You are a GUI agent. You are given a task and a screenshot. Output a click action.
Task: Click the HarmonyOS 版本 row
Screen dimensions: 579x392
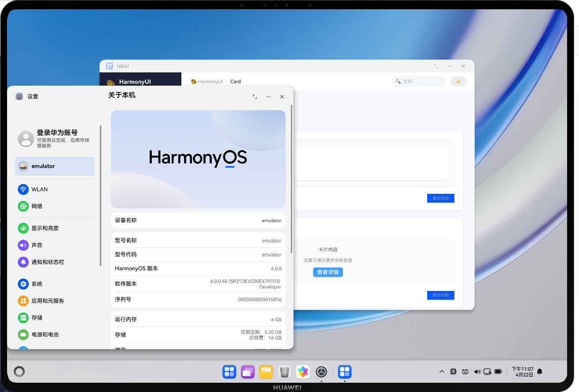tap(198, 268)
